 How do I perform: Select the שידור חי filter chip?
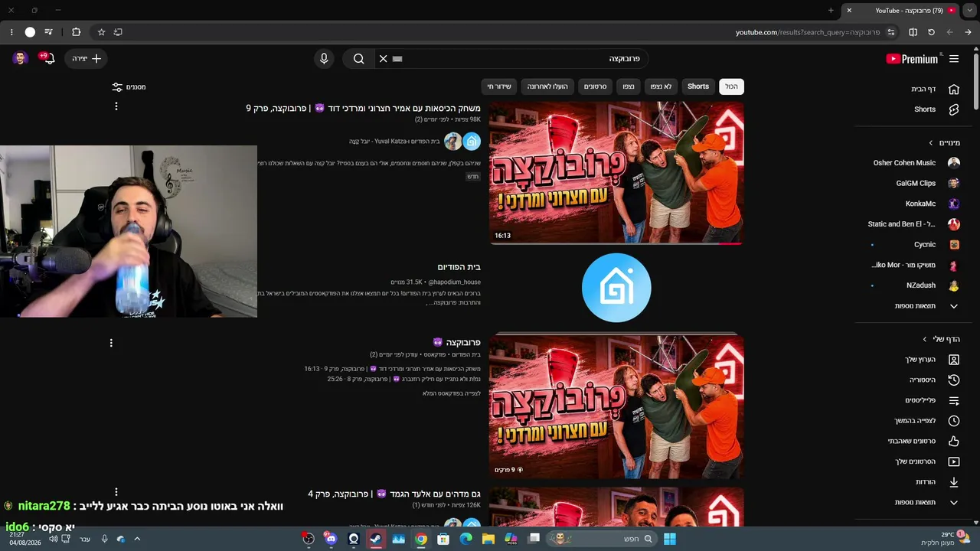499,86
